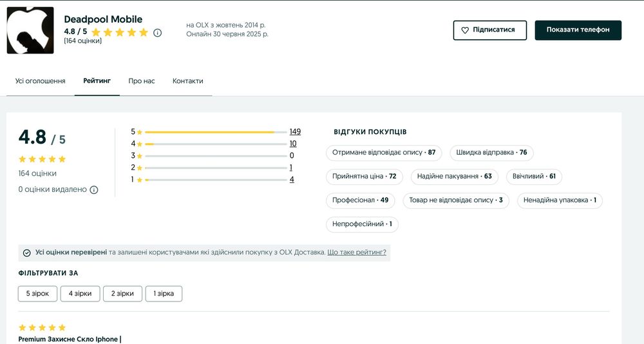Click heart icon on Підписатися button
Image resolution: width=644 pixels, height=344 pixels.
click(465, 30)
